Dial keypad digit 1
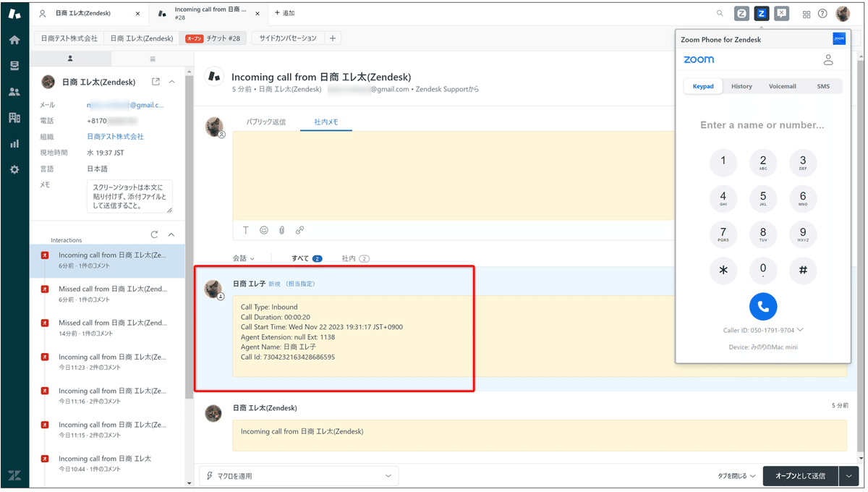Viewport: 868px width, 492px height. click(723, 161)
